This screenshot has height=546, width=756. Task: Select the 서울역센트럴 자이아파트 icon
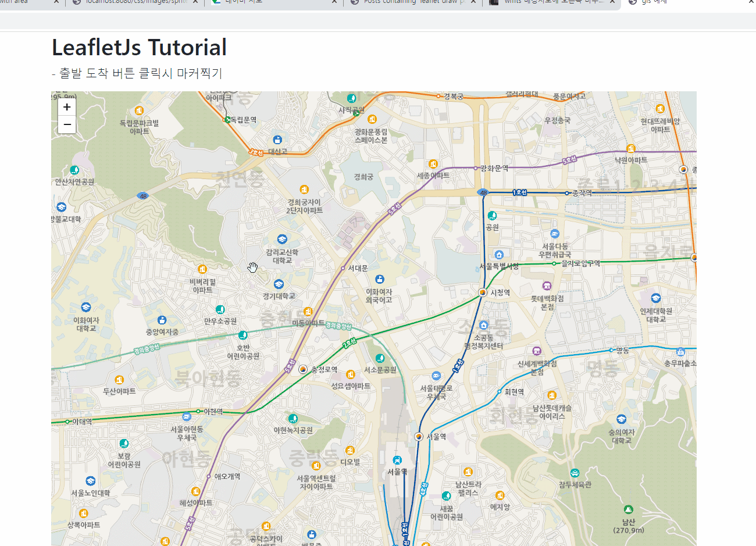pyautogui.click(x=316, y=466)
